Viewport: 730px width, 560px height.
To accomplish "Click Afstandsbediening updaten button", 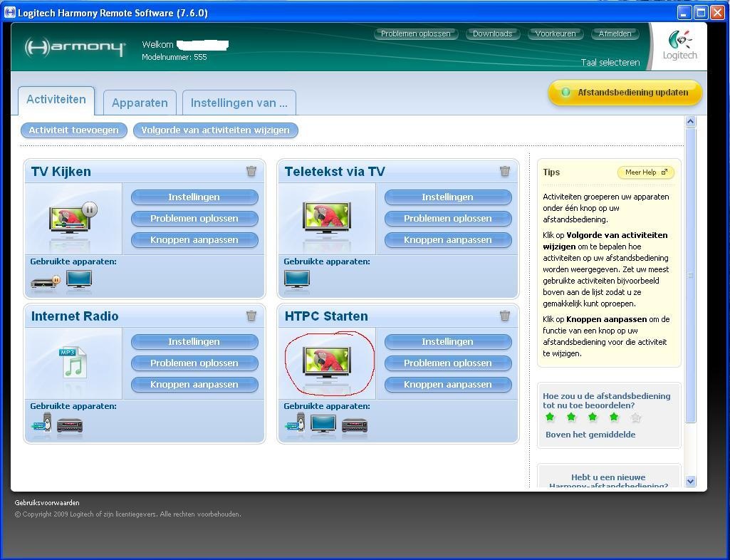I will [x=625, y=92].
